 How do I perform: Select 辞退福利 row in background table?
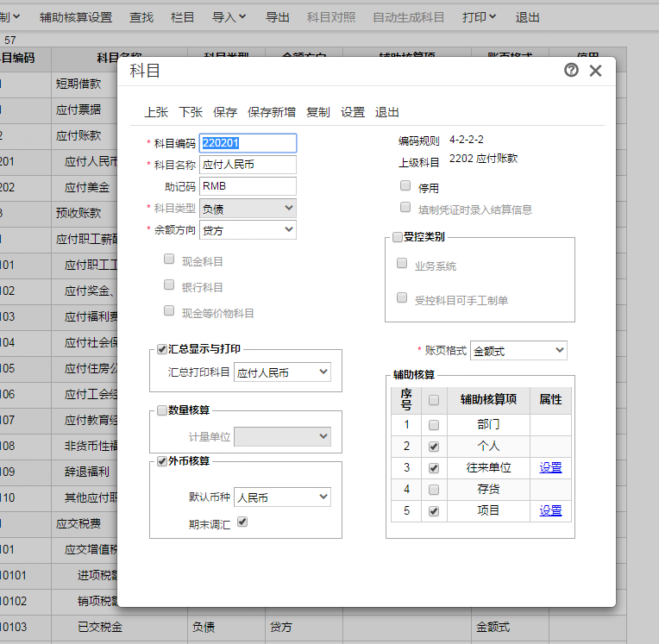(87, 472)
